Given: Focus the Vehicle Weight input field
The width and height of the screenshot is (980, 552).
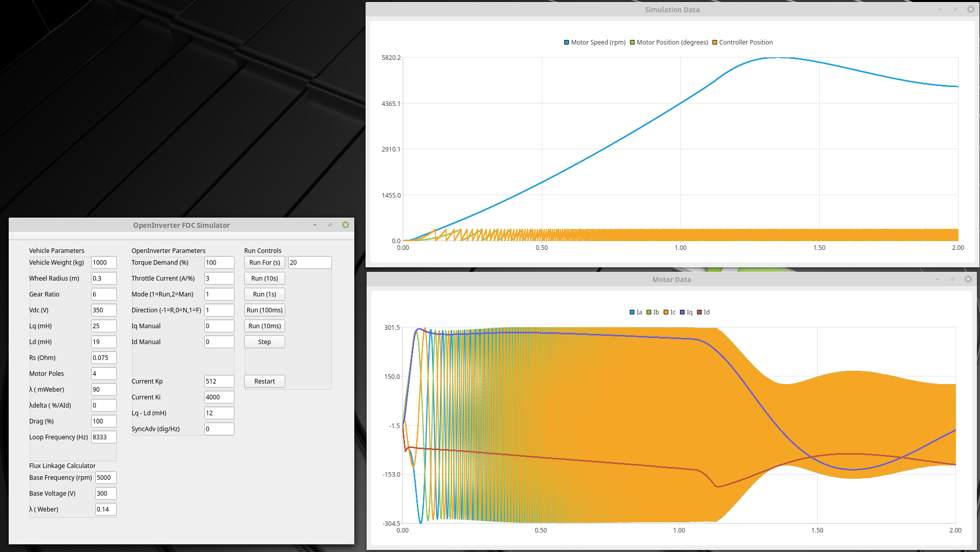Looking at the screenshot, I should point(103,263).
